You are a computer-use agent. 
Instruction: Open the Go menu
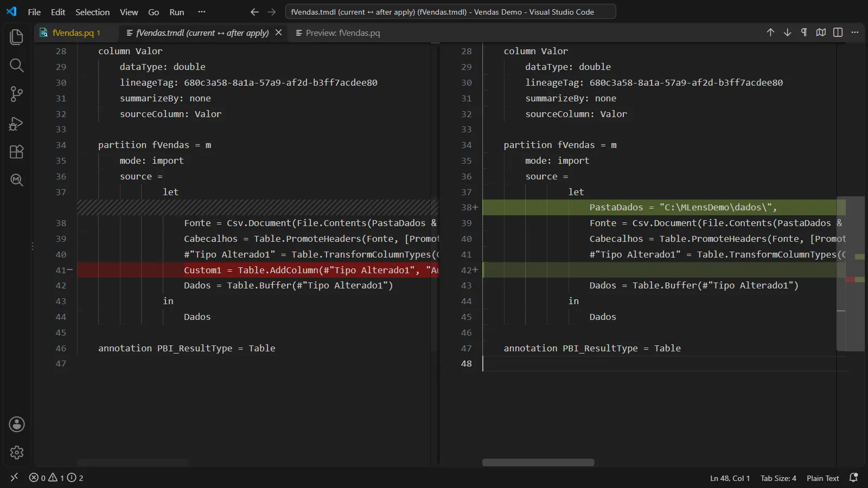154,12
